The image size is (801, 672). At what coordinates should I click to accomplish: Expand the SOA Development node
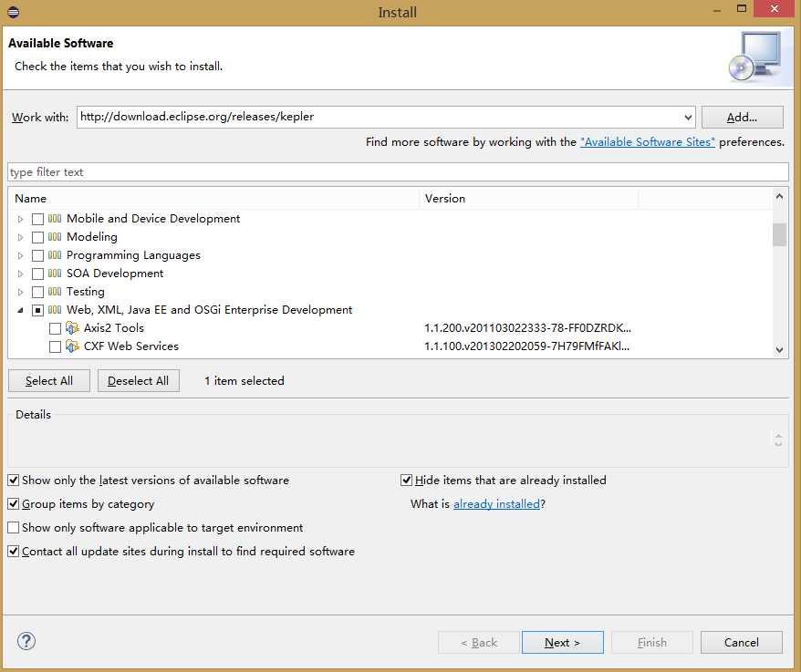(x=20, y=274)
